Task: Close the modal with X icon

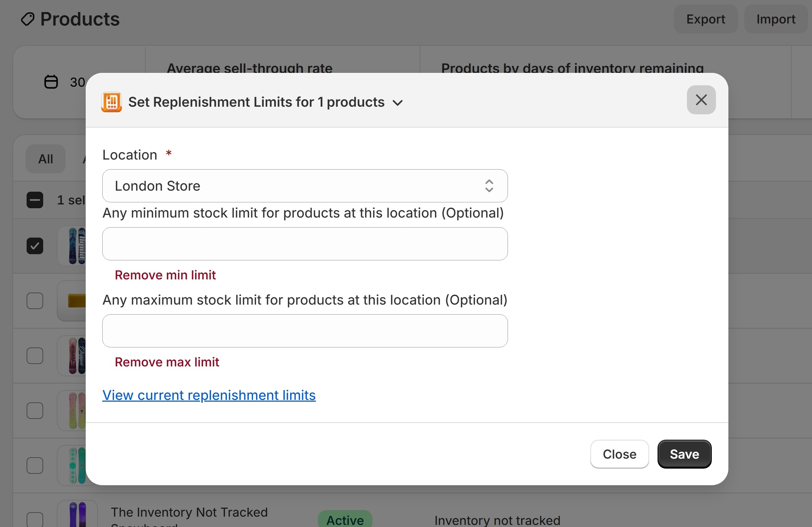Action: (701, 100)
